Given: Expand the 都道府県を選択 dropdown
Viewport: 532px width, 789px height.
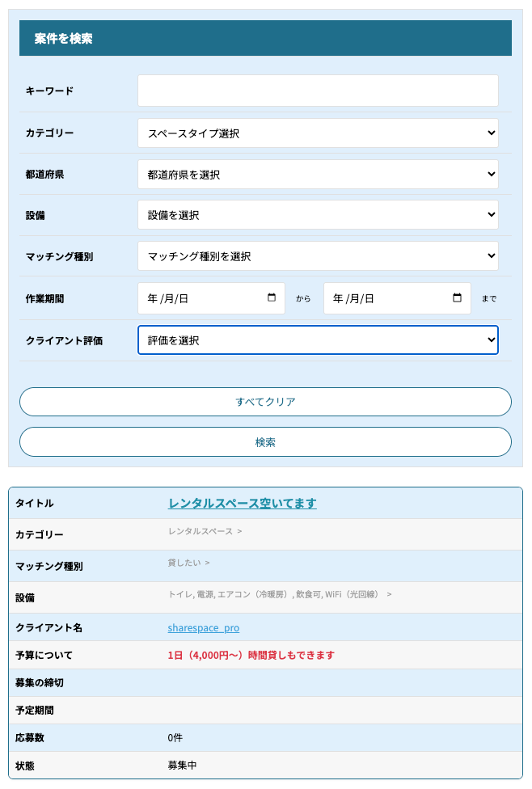Looking at the screenshot, I should click(x=318, y=175).
